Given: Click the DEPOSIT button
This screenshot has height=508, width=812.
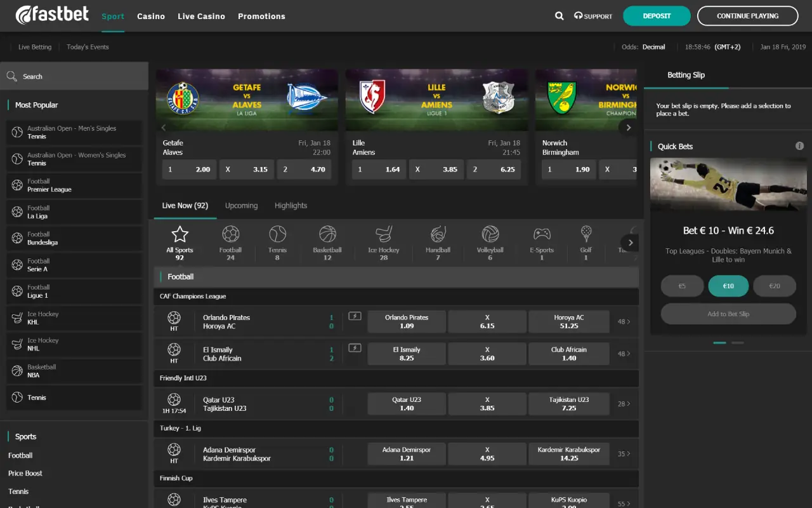Looking at the screenshot, I should pyautogui.click(x=657, y=16).
